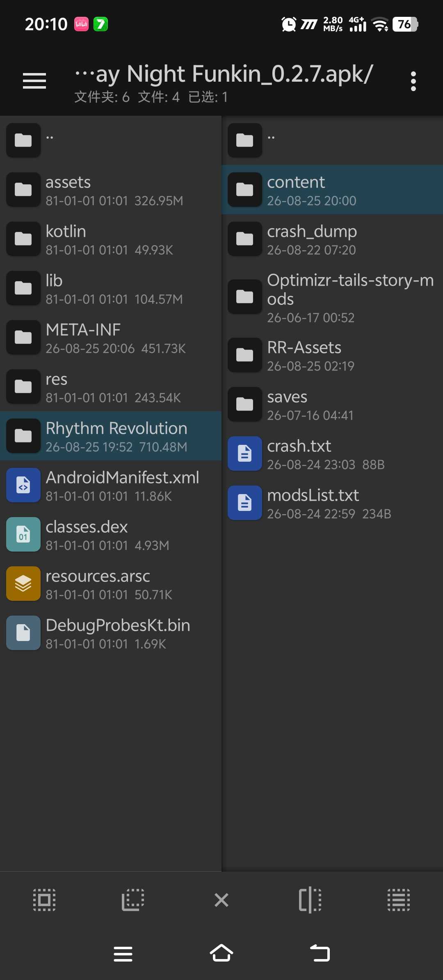The width and height of the screenshot is (443, 980).
Task: Open AndroidManifest.xml file name
Action: click(x=122, y=478)
